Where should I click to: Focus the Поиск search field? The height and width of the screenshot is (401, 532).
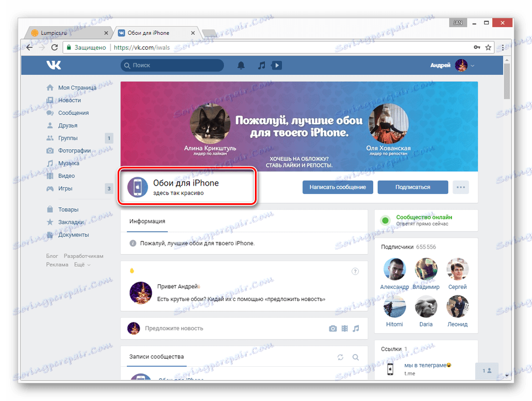[172, 65]
